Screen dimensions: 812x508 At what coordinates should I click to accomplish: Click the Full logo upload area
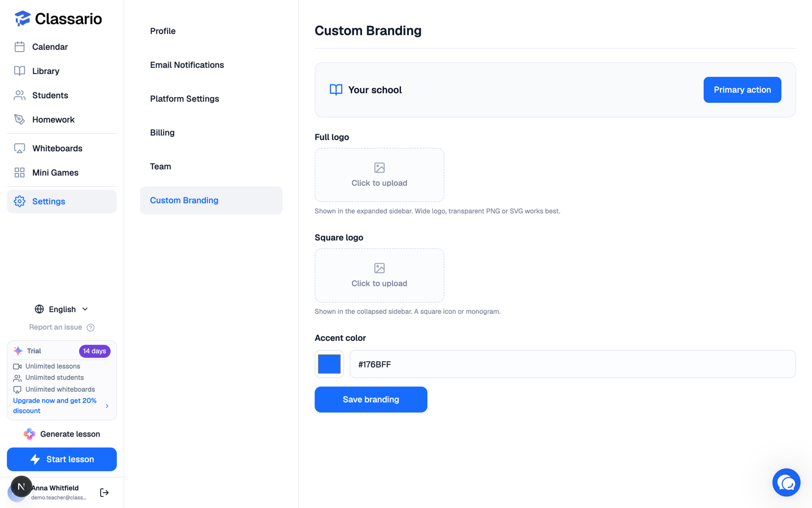pos(379,175)
